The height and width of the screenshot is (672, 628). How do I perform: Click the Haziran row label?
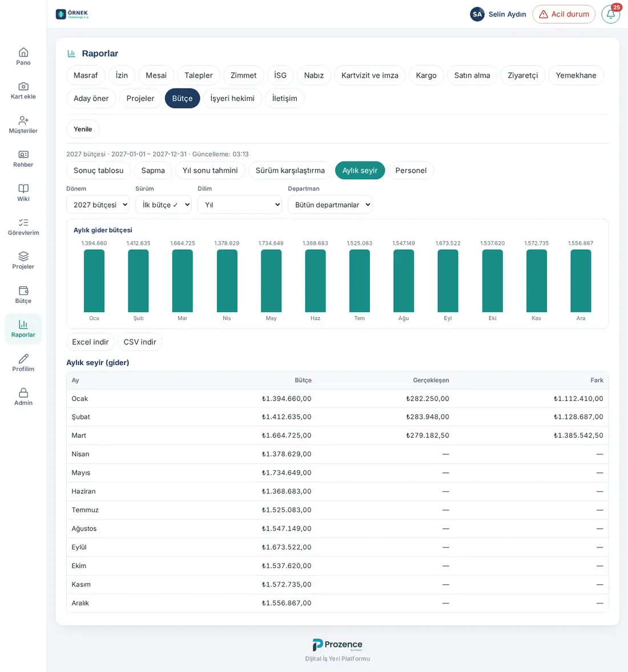[x=84, y=492]
